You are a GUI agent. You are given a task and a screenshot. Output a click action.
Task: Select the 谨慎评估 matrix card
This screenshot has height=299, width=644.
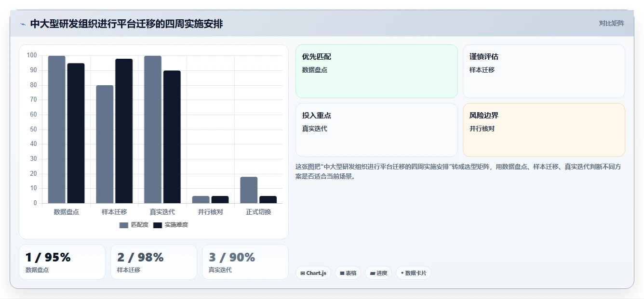[544, 71]
